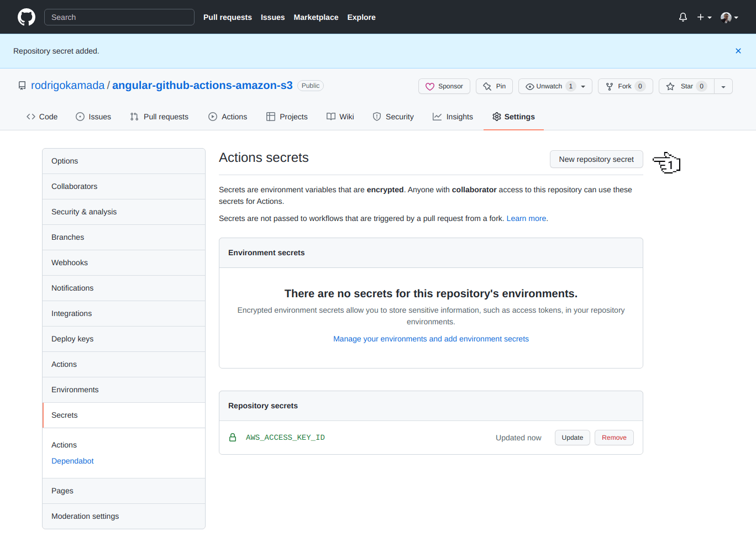Follow the Learn more link about secrets
This screenshot has height=542, width=756.
coord(526,218)
